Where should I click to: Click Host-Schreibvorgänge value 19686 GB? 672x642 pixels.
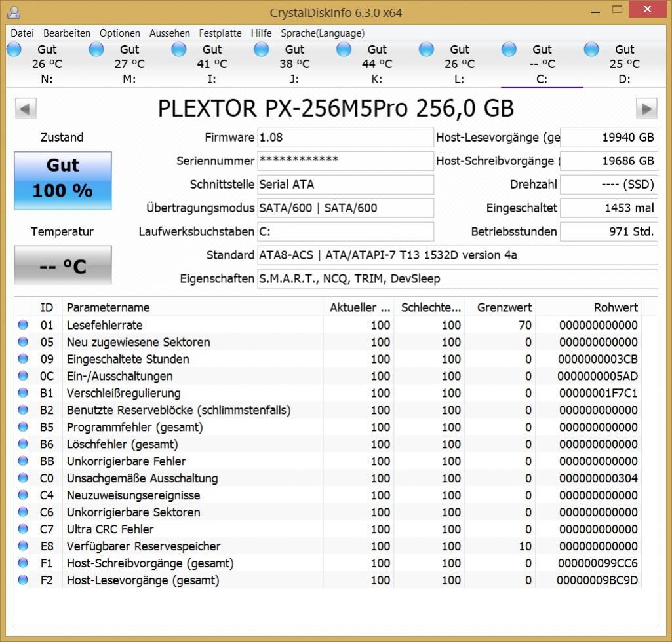(609, 161)
